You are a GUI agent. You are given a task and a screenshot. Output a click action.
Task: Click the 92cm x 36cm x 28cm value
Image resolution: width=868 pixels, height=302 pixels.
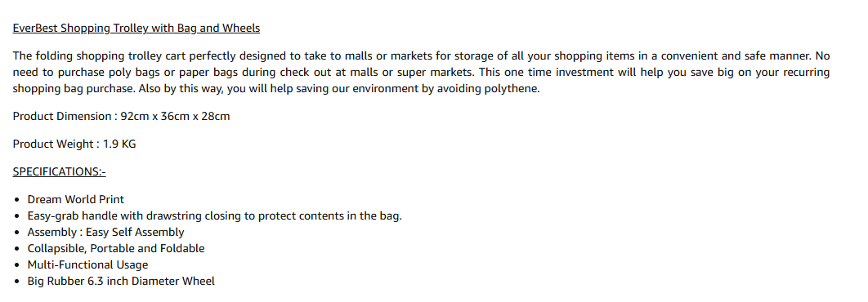175,116
